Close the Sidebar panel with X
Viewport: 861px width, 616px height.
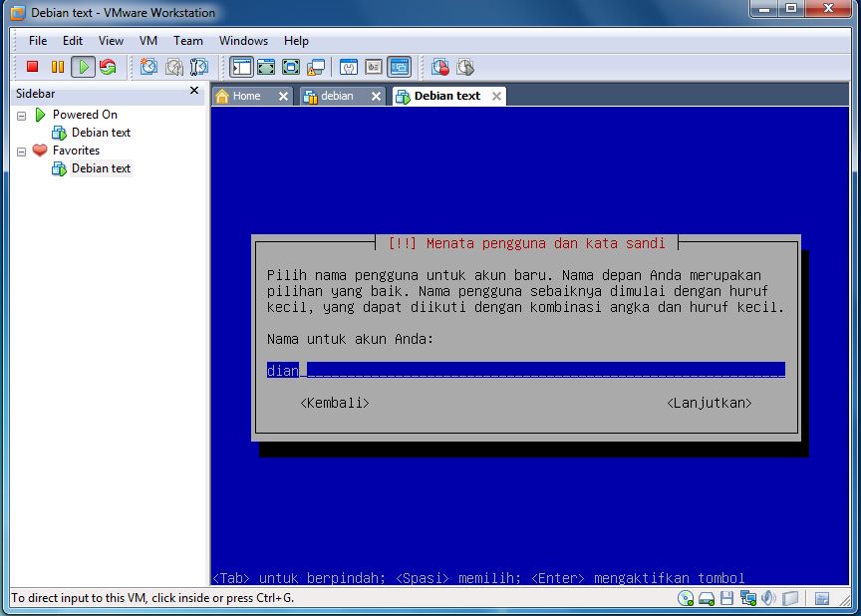[194, 90]
